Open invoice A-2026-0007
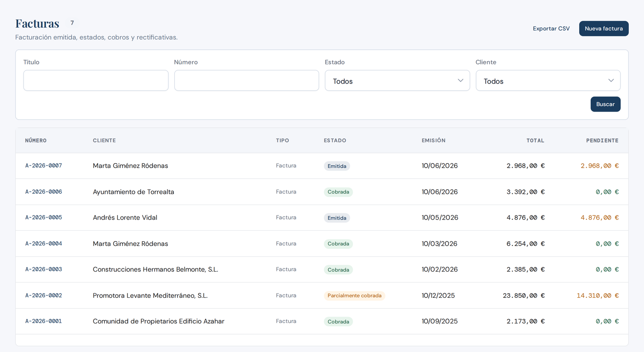Viewport: 644px width, 352px height. coord(44,166)
